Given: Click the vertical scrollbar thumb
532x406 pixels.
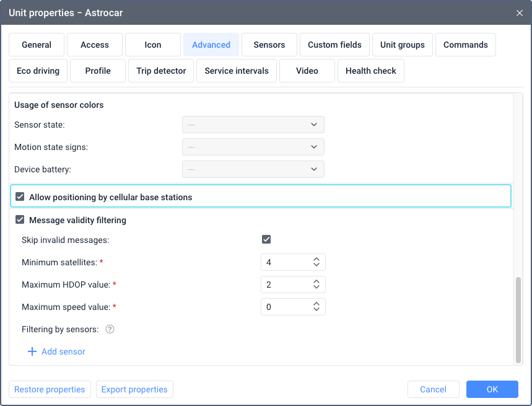Looking at the screenshot, I should [518, 319].
